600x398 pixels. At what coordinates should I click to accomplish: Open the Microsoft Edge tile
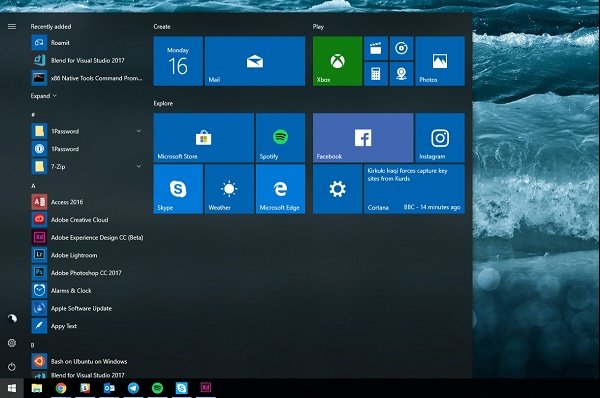pyautogui.click(x=280, y=189)
